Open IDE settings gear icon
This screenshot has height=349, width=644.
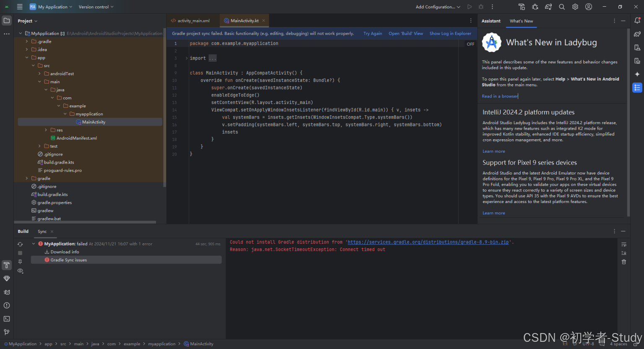575,7
